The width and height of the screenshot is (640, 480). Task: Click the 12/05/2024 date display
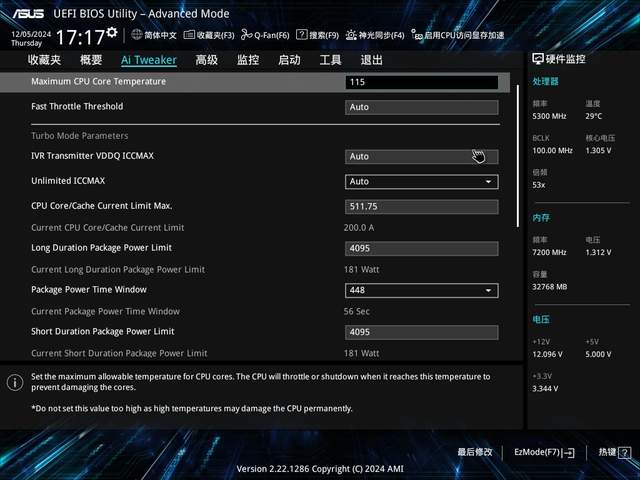pyautogui.click(x=31, y=34)
